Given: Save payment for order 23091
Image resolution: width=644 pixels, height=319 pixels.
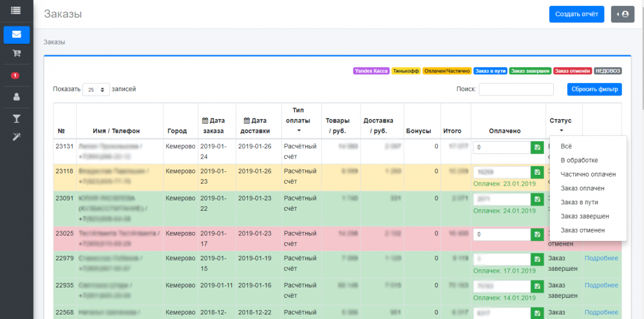Looking at the screenshot, I should pos(537,199).
